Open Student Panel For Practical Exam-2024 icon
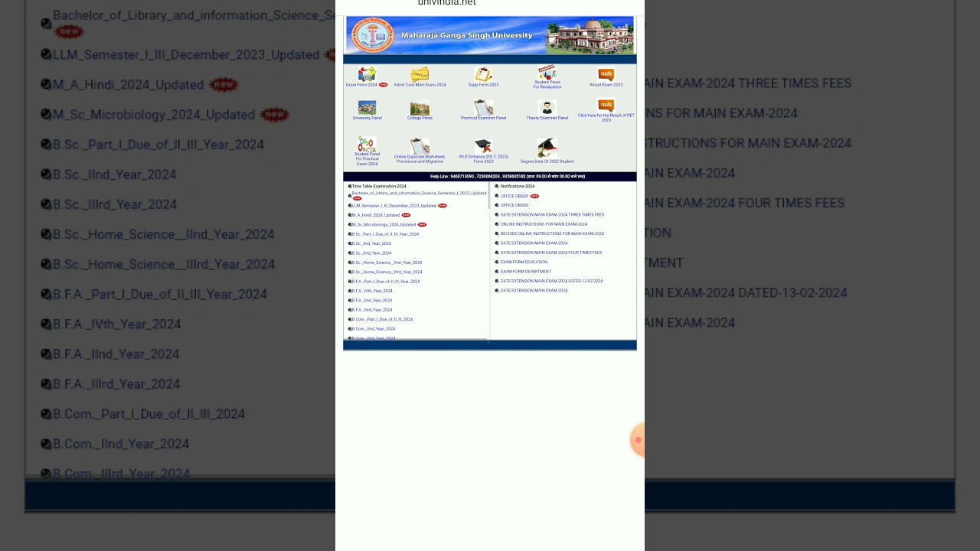The width and height of the screenshot is (980, 551). coord(367,144)
